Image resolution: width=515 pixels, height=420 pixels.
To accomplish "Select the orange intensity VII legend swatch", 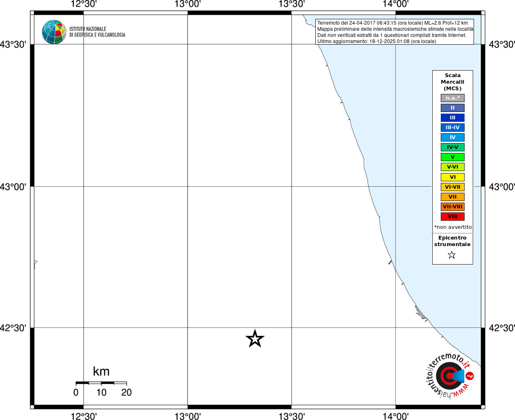I will point(453,197).
